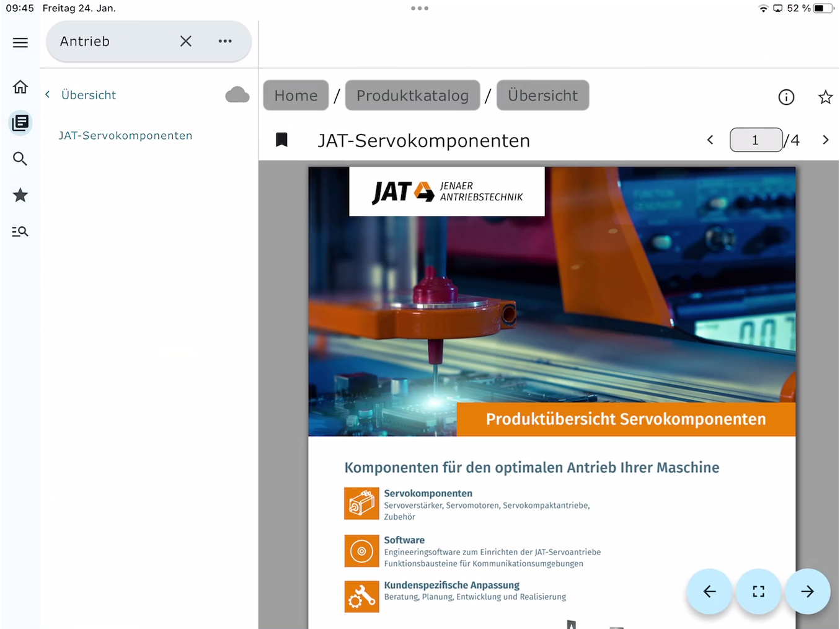This screenshot has height=629, width=840.
Task: Toggle the bookmark icon beside the title
Action: pyautogui.click(x=281, y=140)
